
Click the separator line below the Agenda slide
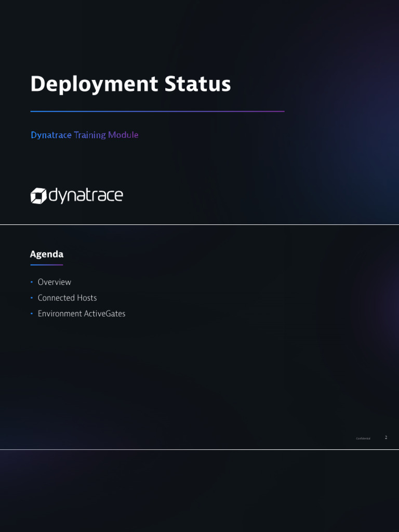click(x=199, y=449)
